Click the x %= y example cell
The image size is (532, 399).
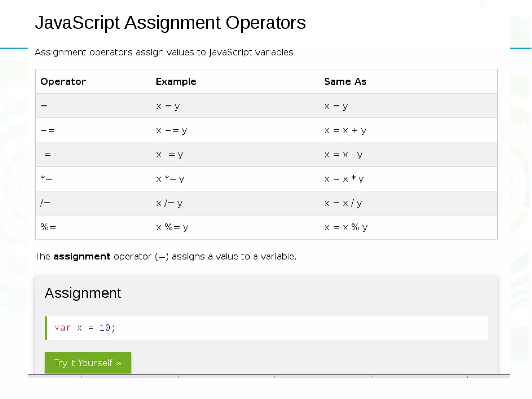(172, 227)
